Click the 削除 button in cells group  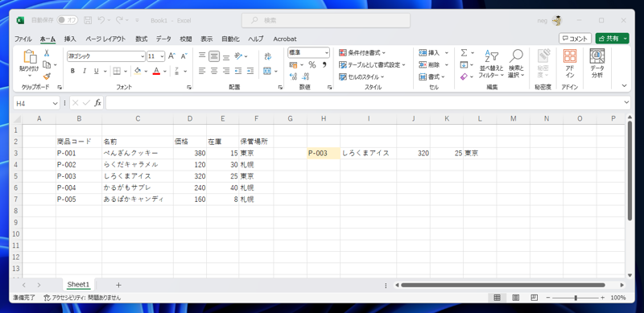(x=434, y=65)
